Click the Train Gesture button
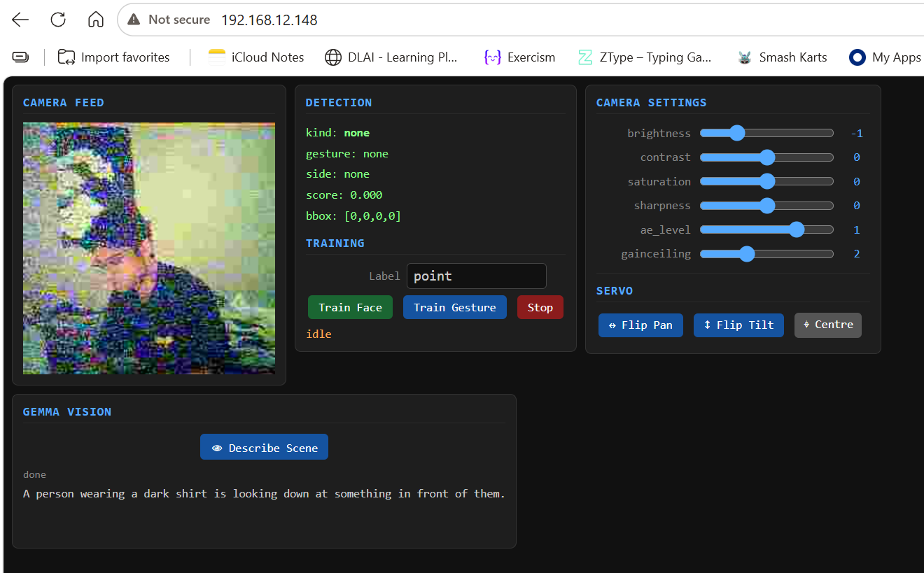The height and width of the screenshot is (573, 924). [x=455, y=307]
